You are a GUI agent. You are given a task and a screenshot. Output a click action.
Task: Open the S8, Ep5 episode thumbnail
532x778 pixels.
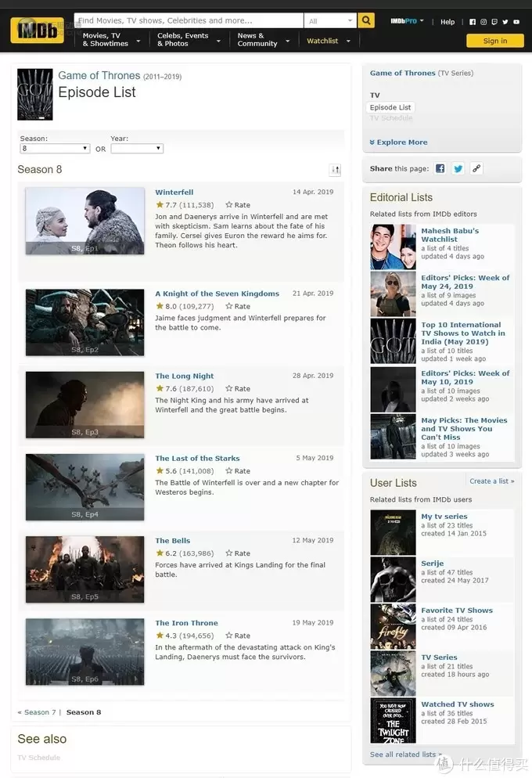click(84, 570)
